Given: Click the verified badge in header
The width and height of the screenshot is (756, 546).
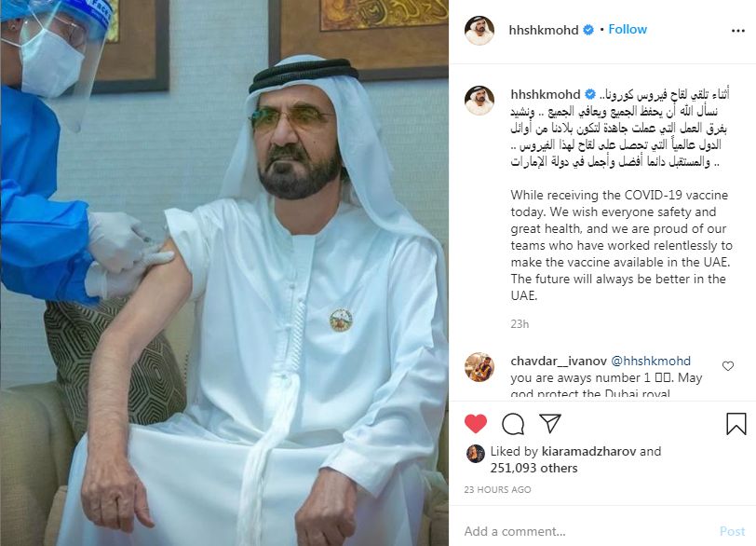Looking at the screenshot, I should (x=588, y=30).
